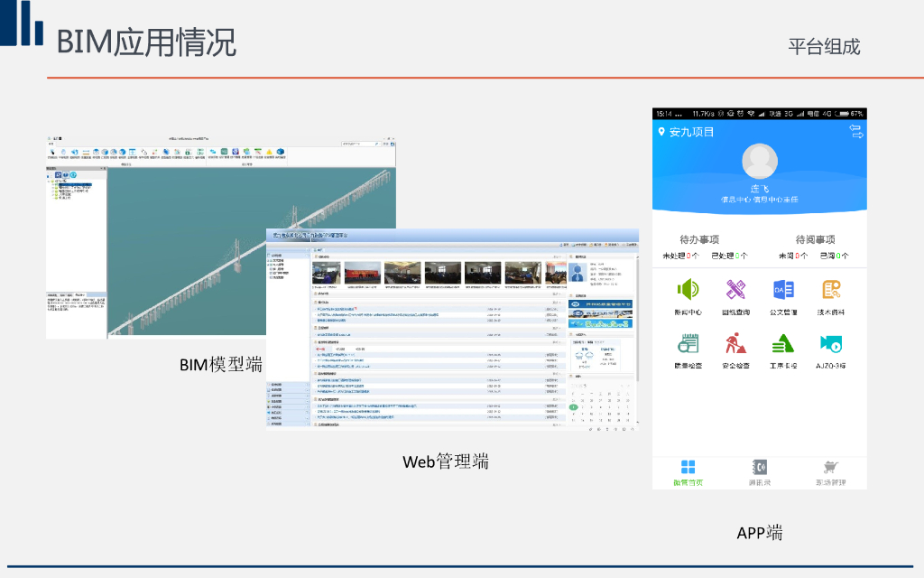Open 新闻中心 speaker icon in the app
The width and height of the screenshot is (924, 578).
click(x=688, y=290)
